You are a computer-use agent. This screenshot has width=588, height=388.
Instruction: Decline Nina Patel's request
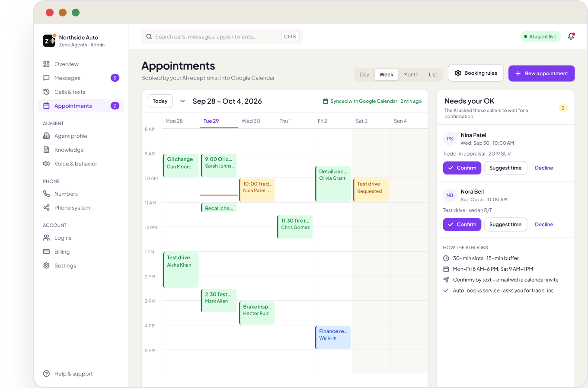point(544,168)
